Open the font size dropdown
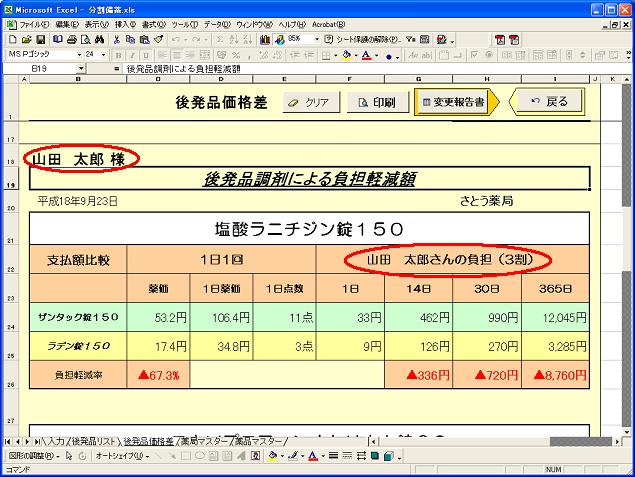 (103, 55)
